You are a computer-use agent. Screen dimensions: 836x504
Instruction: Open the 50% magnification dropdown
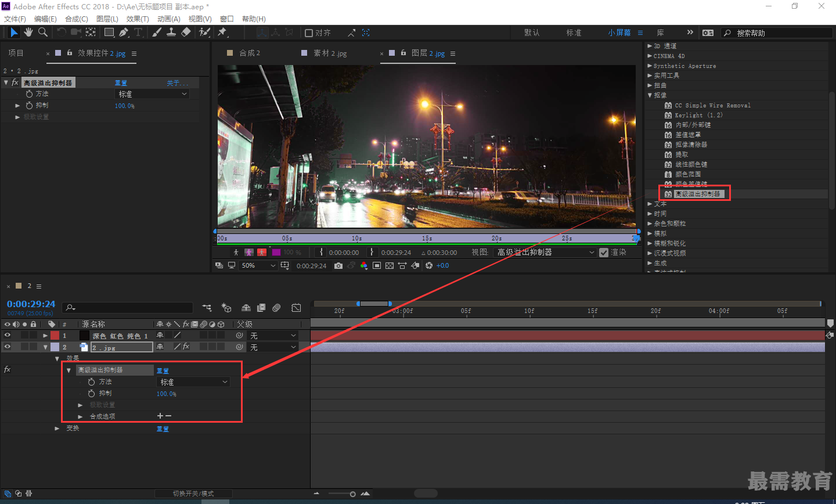[x=258, y=265]
